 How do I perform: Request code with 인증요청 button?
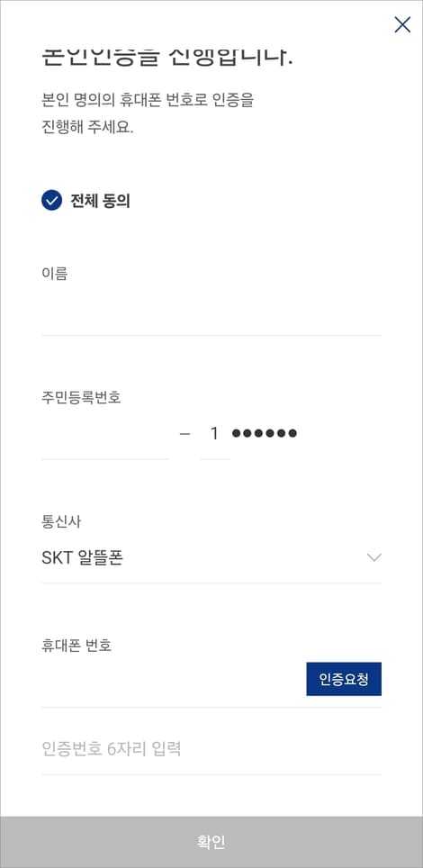(x=344, y=679)
